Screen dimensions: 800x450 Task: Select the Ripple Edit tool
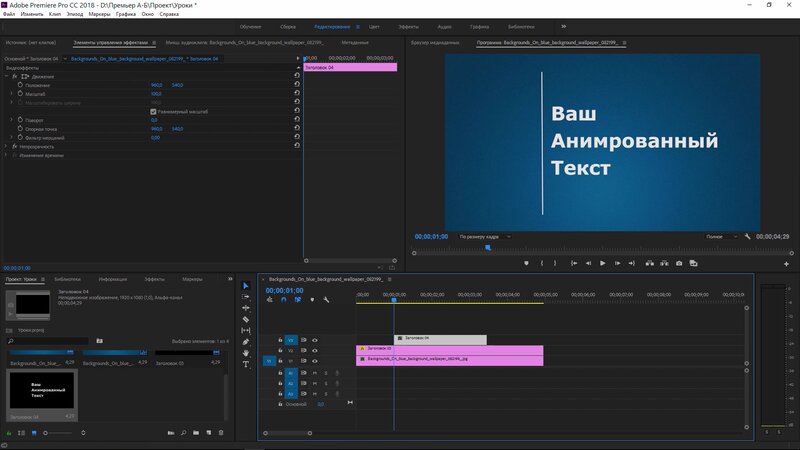point(245,308)
